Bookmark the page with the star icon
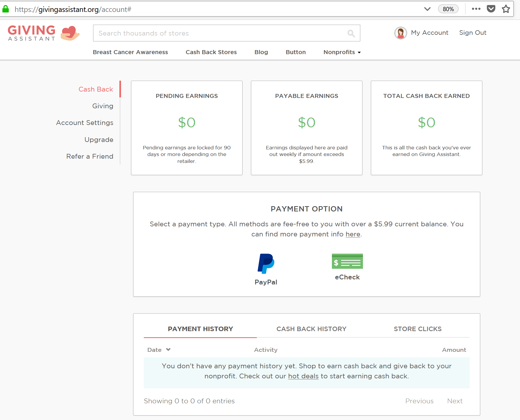Viewport: 520px width, 420px height. tap(506, 9)
